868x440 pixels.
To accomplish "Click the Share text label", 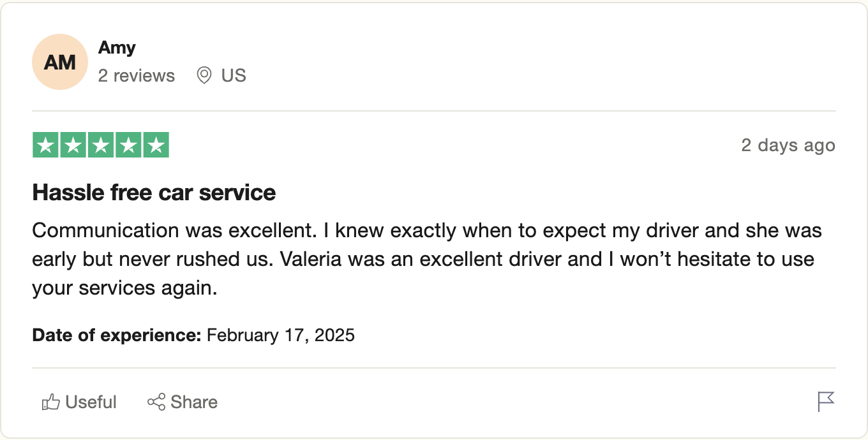I will click(194, 402).
